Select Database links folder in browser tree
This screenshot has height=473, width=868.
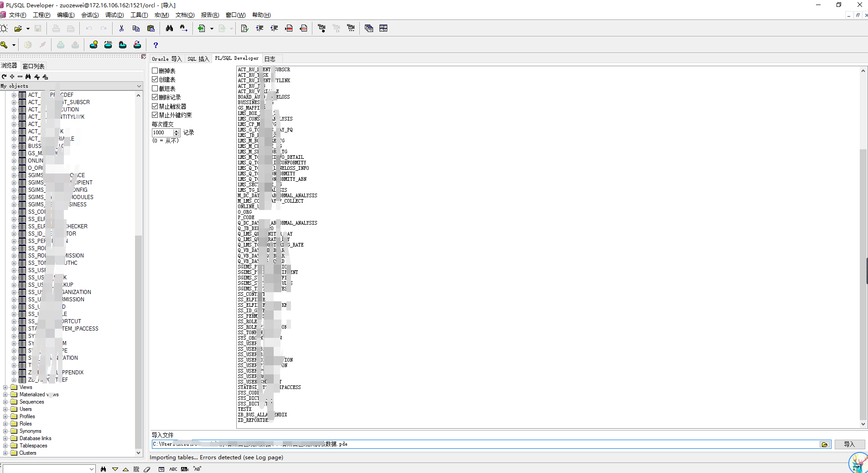35,438
